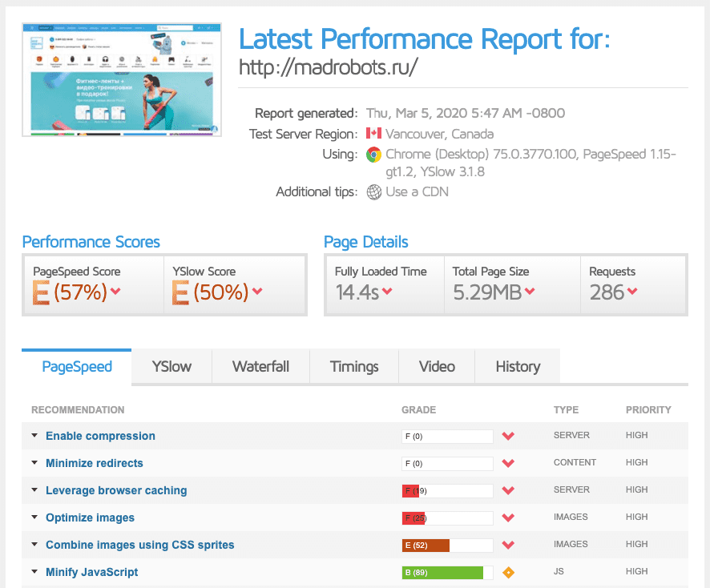710x588 pixels.
Task: Click the red arrow beside Optimize images grade
Action: [x=507, y=518]
